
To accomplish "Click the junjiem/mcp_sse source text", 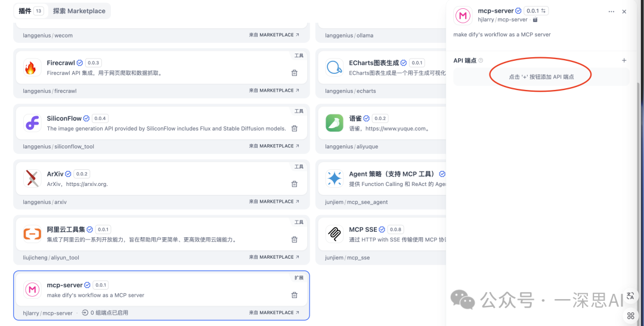I will (347, 257).
